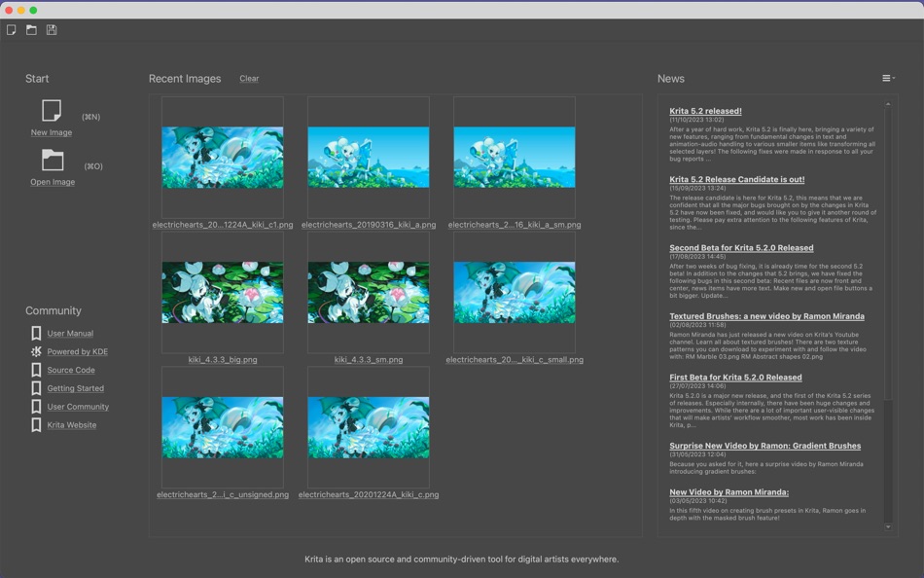This screenshot has height=578, width=924.
Task: Open the Source Code link
Action: 71,370
